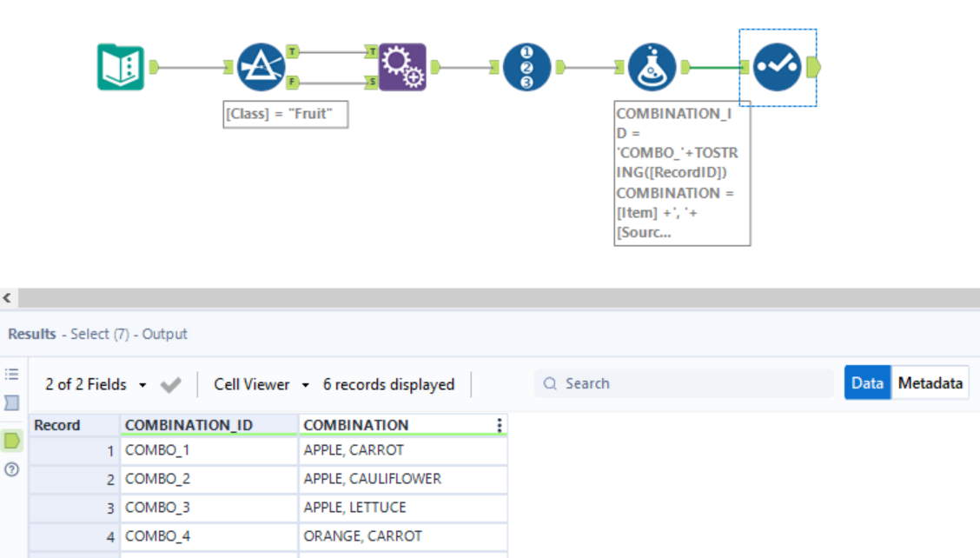Open the COMBINATION column options menu
This screenshot has width=980, height=558.
point(499,425)
